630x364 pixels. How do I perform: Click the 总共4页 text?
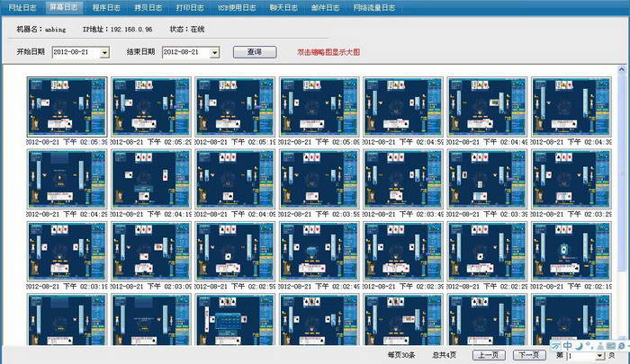445,355
